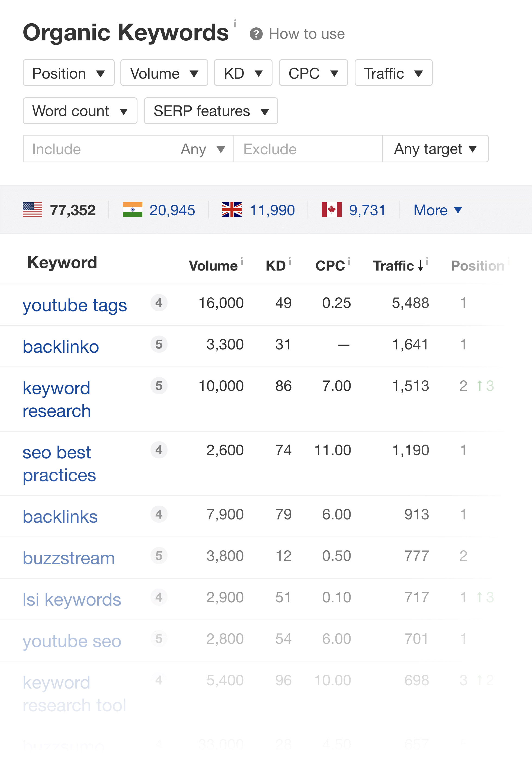Open the KD filter dropdown
532x768 pixels.
click(243, 73)
